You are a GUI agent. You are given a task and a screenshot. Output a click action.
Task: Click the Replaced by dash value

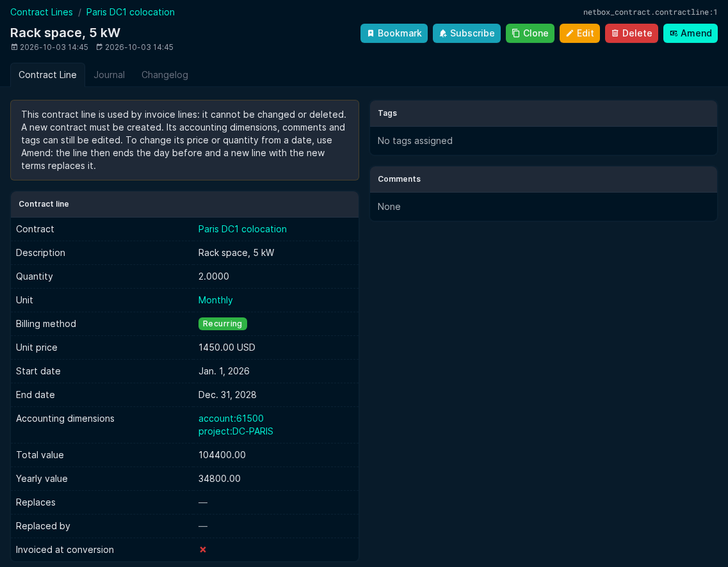203,526
